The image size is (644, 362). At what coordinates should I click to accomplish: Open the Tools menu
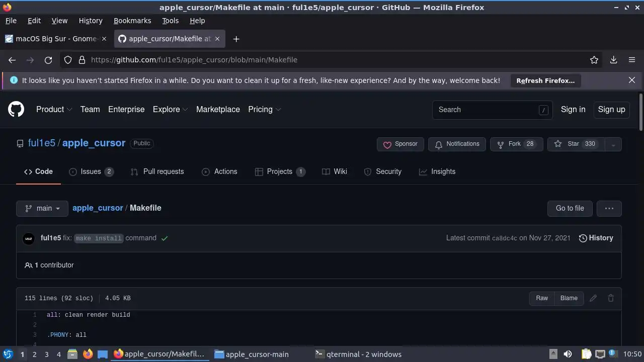(170, 21)
